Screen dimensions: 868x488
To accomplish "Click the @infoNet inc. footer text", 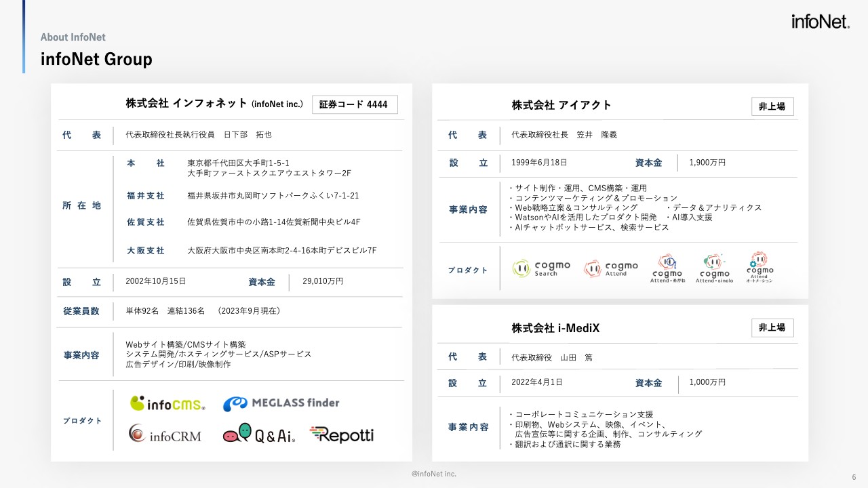I will (x=434, y=474).
